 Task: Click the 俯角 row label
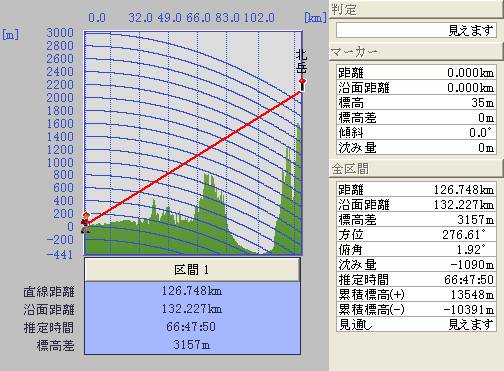click(351, 249)
